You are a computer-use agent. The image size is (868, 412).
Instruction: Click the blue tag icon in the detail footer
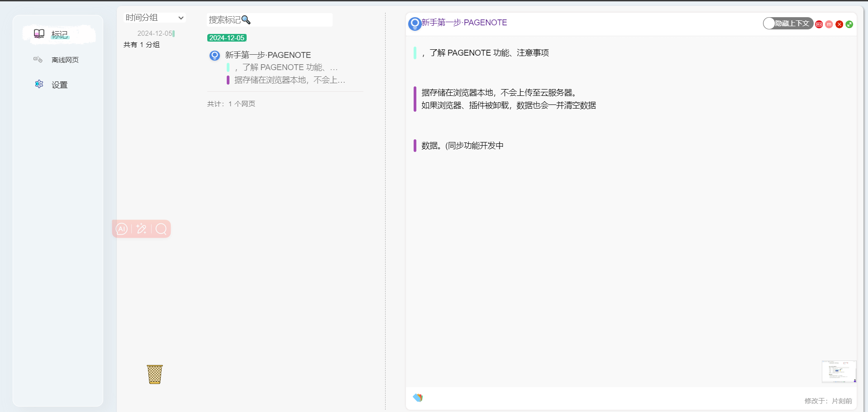tap(418, 398)
